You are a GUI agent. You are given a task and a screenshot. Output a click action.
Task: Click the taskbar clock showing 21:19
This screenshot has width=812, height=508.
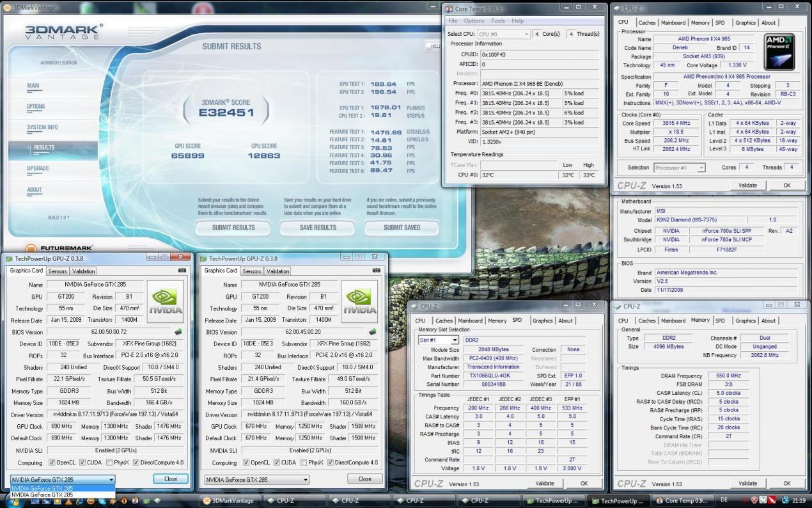(x=799, y=501)
